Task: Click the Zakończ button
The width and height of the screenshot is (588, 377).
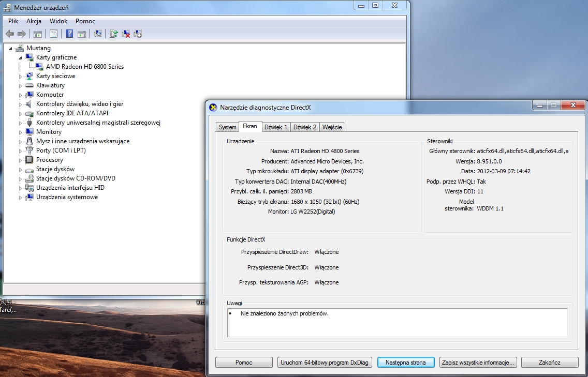Action: coord(549,363)
